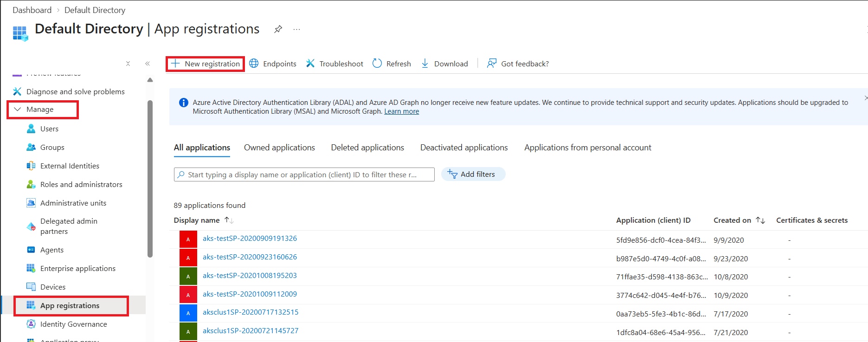
Task: Click the Endpoints globe icon
Action: [x=254, y=64]
